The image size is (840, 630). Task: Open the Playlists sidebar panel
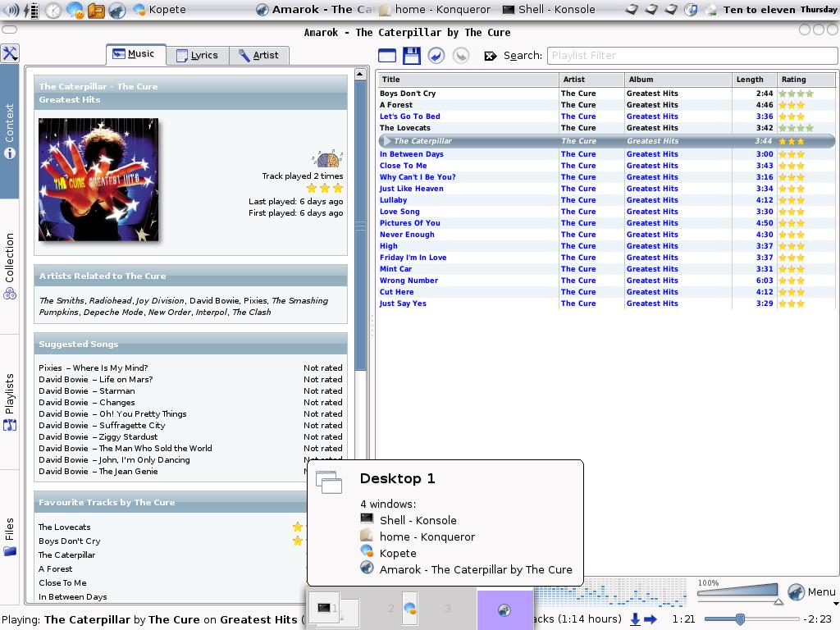pos(10,402)
